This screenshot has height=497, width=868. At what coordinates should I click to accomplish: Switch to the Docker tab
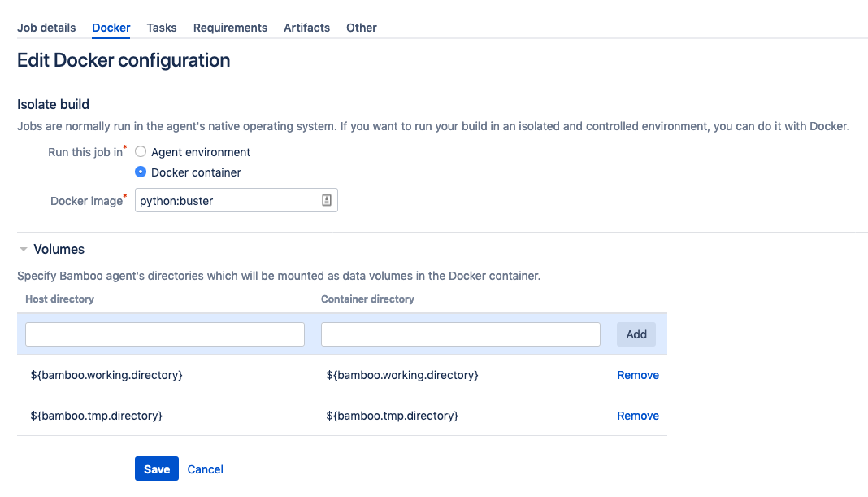pos(111,28)
